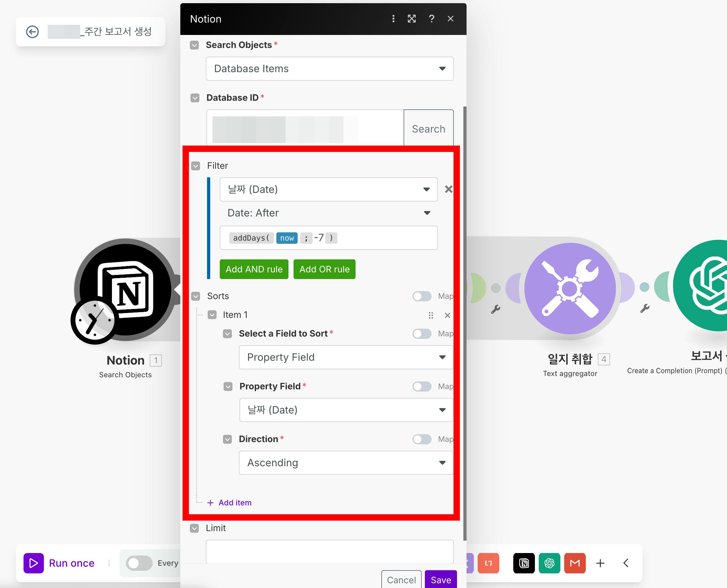Image resolution: width=727 pixels, height=588 pixels.
Task: Toggle Map switch for Property Field
Action: (422, 386)
